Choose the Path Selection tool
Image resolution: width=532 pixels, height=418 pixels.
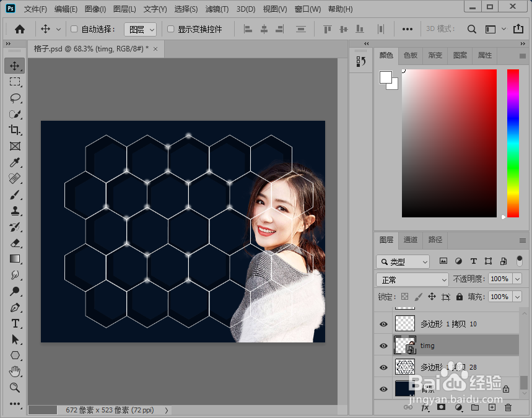pyautogui.click(x=15, y=339)
